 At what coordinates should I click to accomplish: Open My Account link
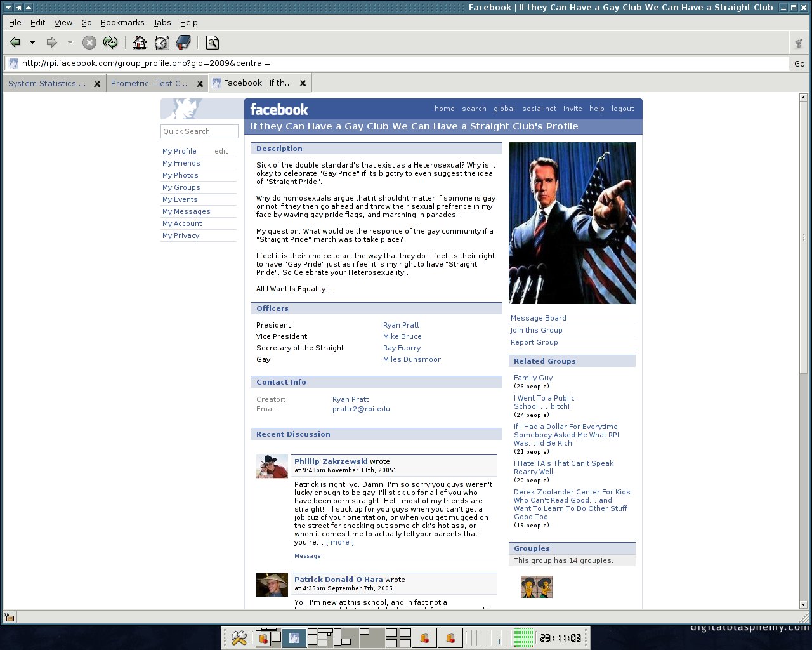182,223
